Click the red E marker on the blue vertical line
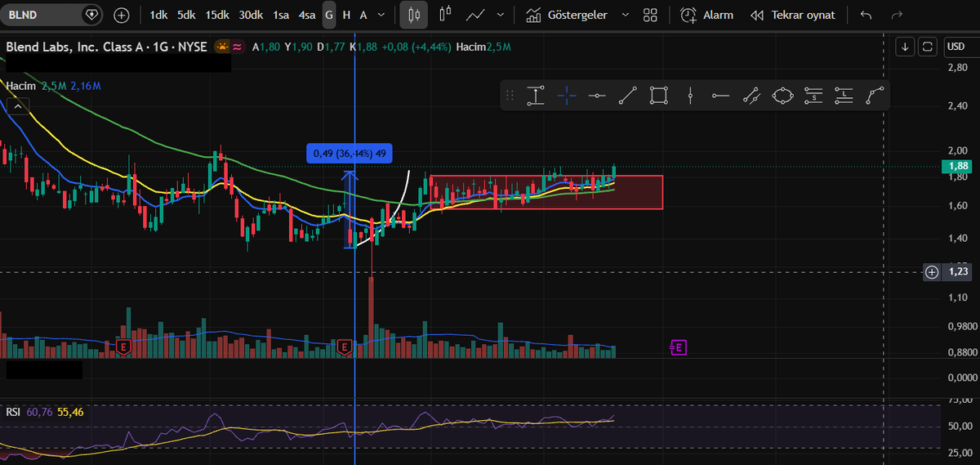This screenshot has width=980, height=465. pyautogui.click(x=344, y=347)
